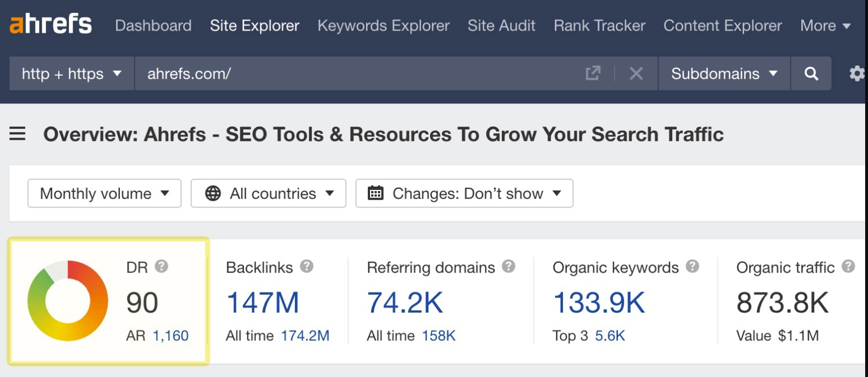Toggle the hamburger sidebar menu
This screenshot has height=377, width=868.
(x=18, y=134)
